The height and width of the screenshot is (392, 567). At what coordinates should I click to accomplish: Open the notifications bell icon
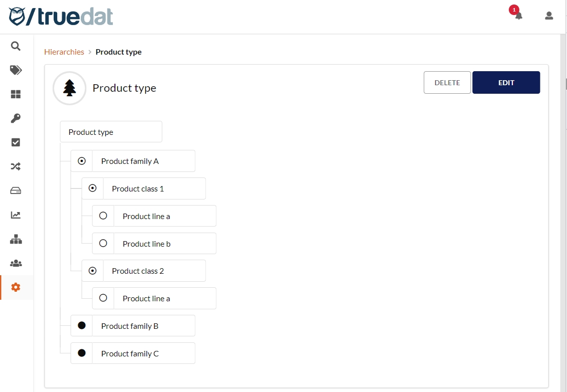click(518, 16)
